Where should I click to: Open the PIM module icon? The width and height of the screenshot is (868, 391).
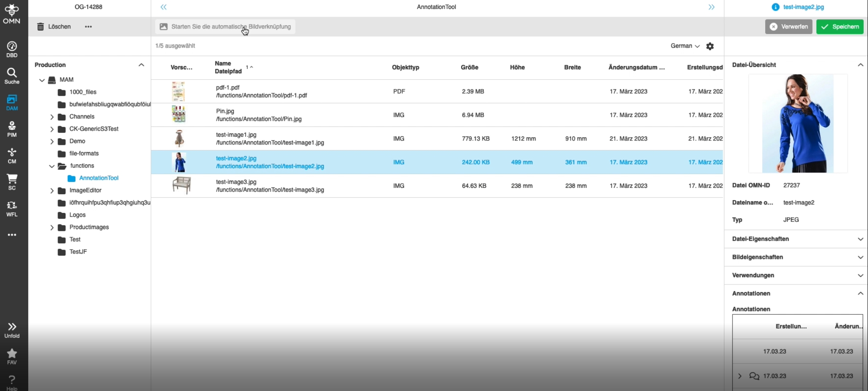click(x=12, y=129)
